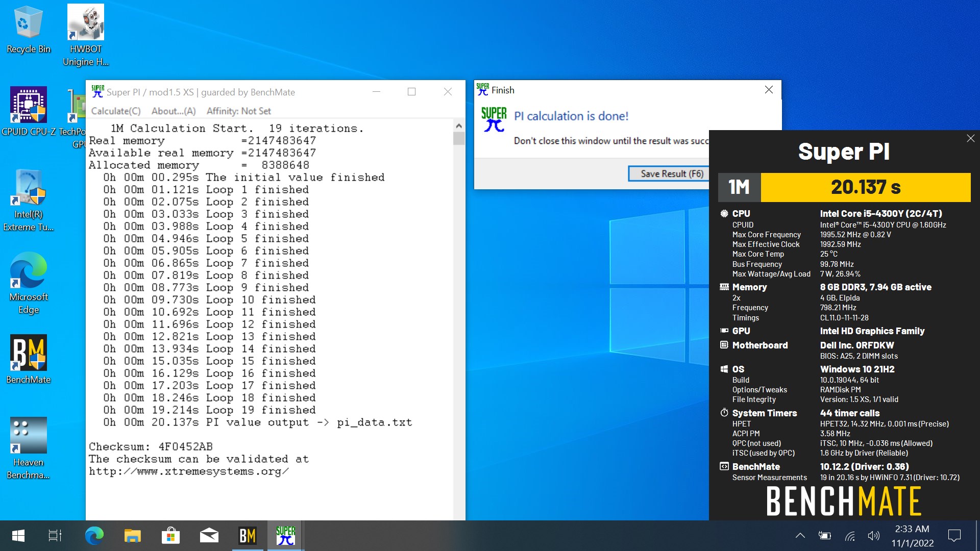
Task: Open the notification center
Action: tap(954, 536)
